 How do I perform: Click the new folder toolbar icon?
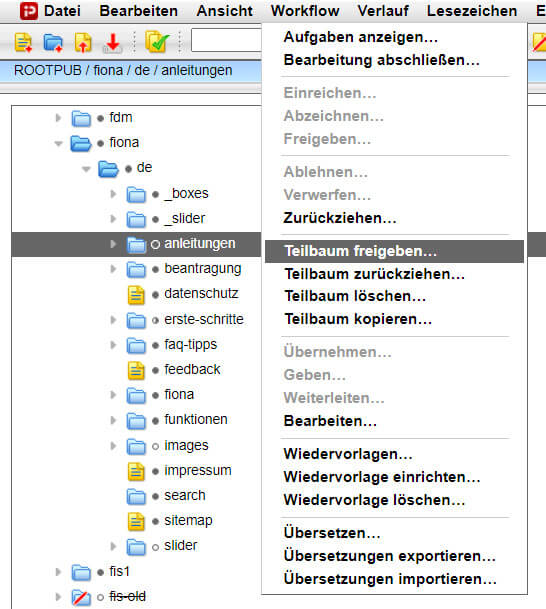coord(53,42)
